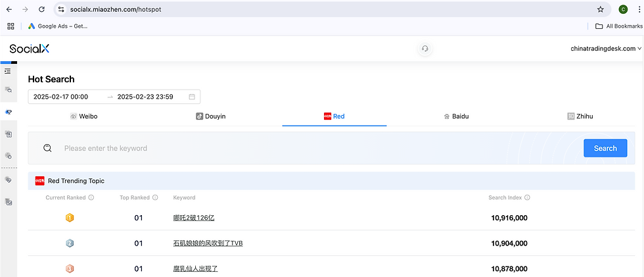Click the Hot Search page heading
644x277 pixels.
[x=51, y=80]
